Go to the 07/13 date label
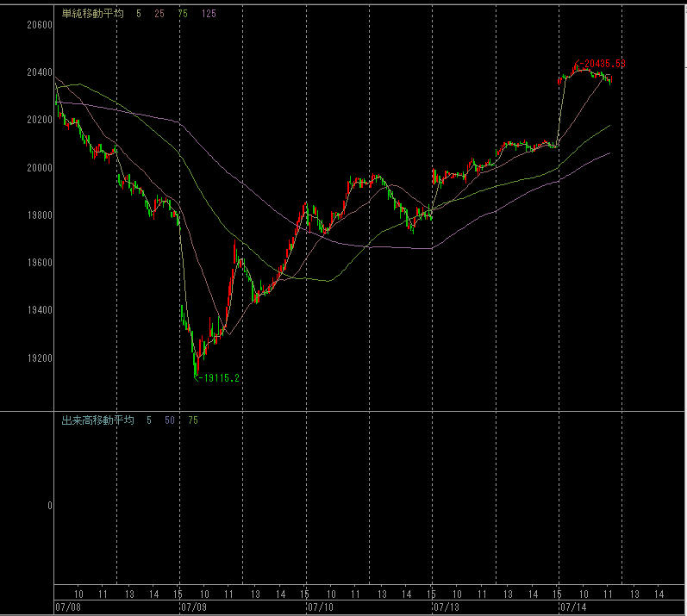 point(446,607)
